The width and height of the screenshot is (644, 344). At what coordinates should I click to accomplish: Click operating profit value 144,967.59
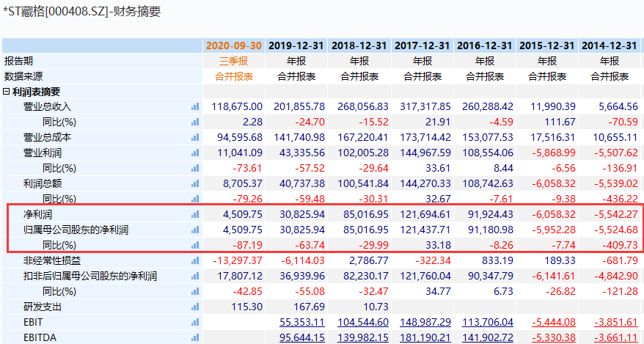(x=425, y=153)
